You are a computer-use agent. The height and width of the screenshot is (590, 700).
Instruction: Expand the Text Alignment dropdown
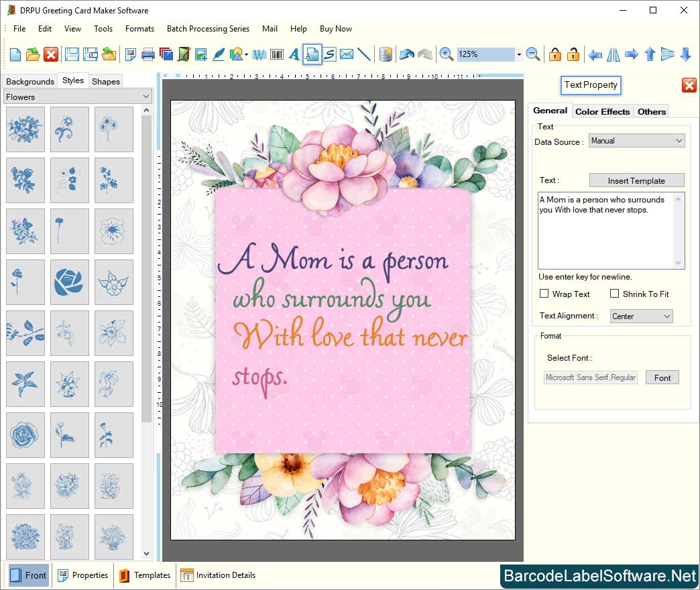coord(641,316)
